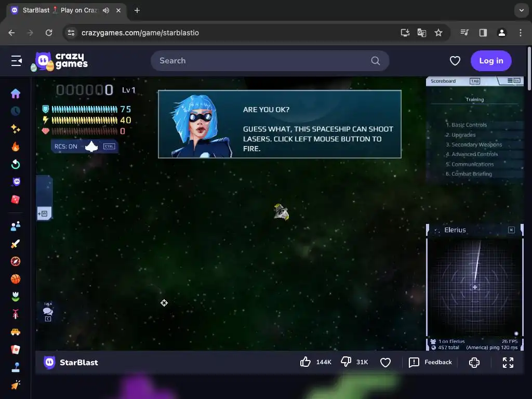
Task: Open Adventure compass icon in sidebar
Action: tap(16, 261)
